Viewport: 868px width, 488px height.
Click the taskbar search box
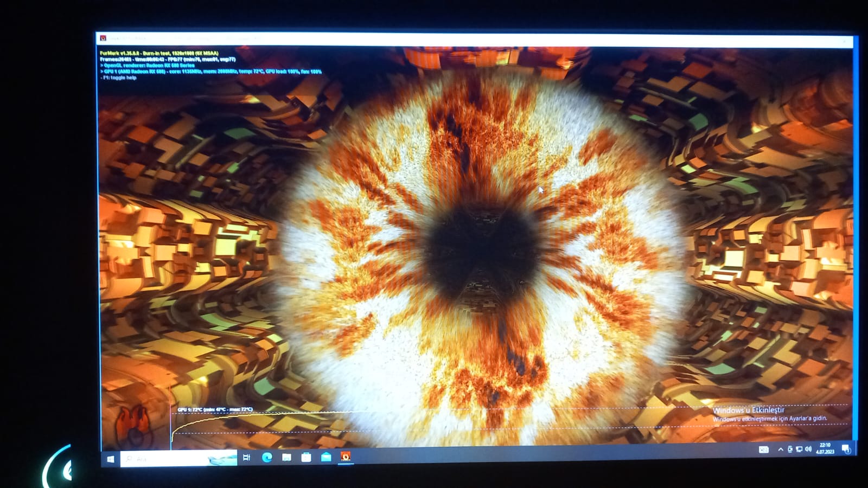[x=178, y=459]
